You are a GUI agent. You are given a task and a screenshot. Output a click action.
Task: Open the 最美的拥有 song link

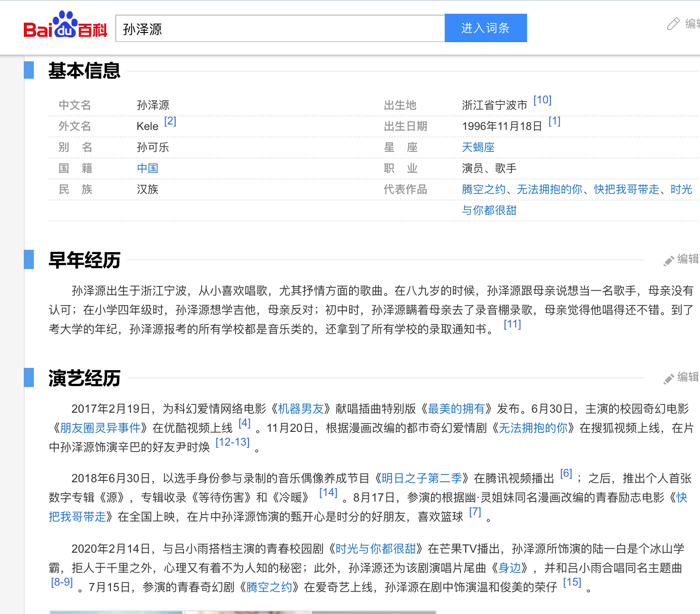[456, 409]
